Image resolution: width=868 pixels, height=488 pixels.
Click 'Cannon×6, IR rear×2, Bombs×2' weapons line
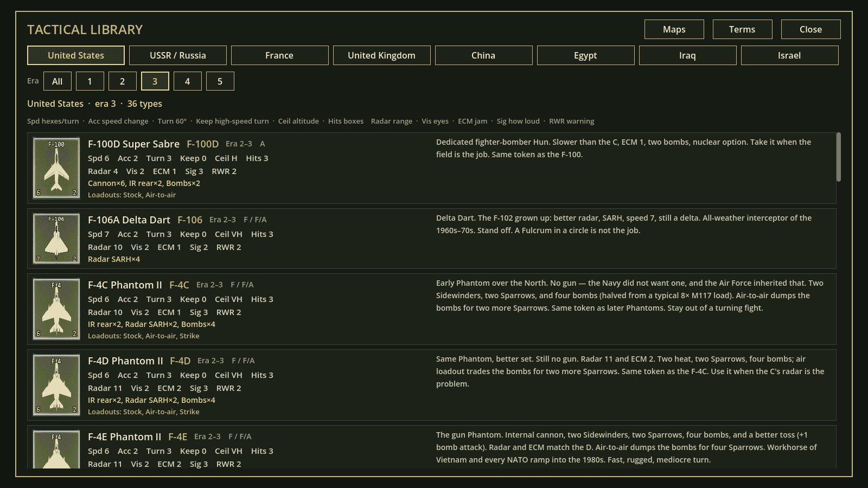click(x=144, y=183)
